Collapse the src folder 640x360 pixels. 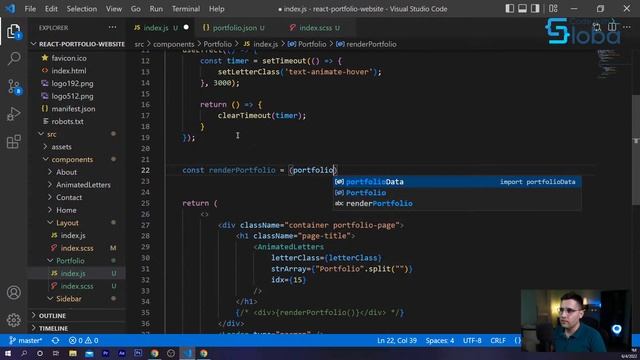click(77, 134)
